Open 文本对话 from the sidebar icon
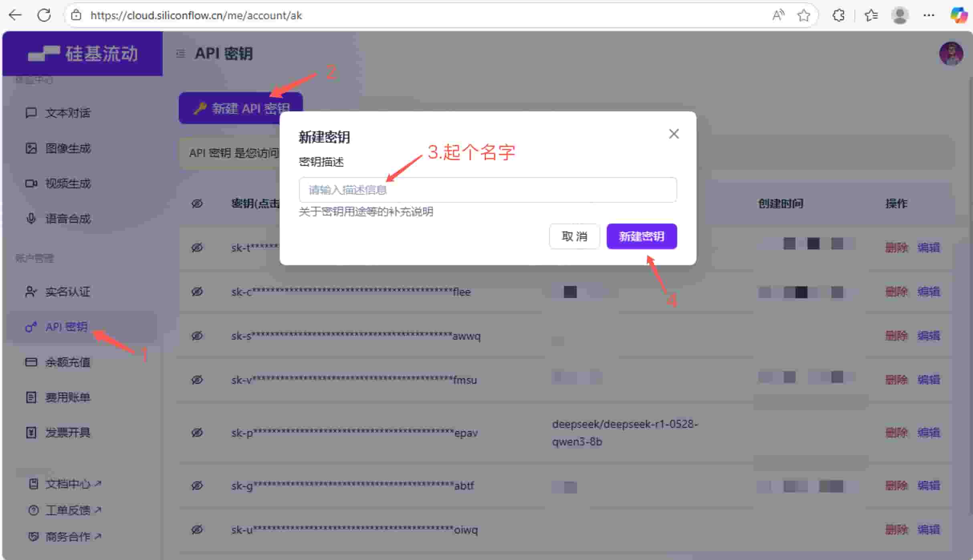The height and width of the screenshot is (560, 973). coord(32,113)
